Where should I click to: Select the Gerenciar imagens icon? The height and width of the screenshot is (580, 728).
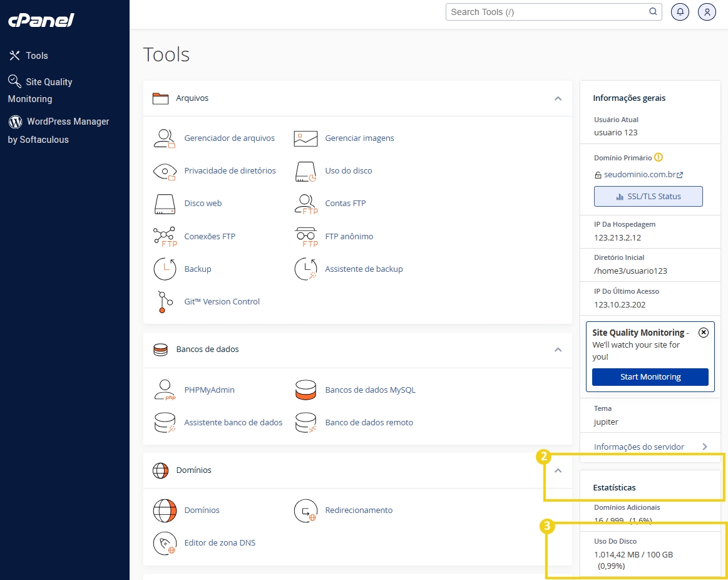305,138
